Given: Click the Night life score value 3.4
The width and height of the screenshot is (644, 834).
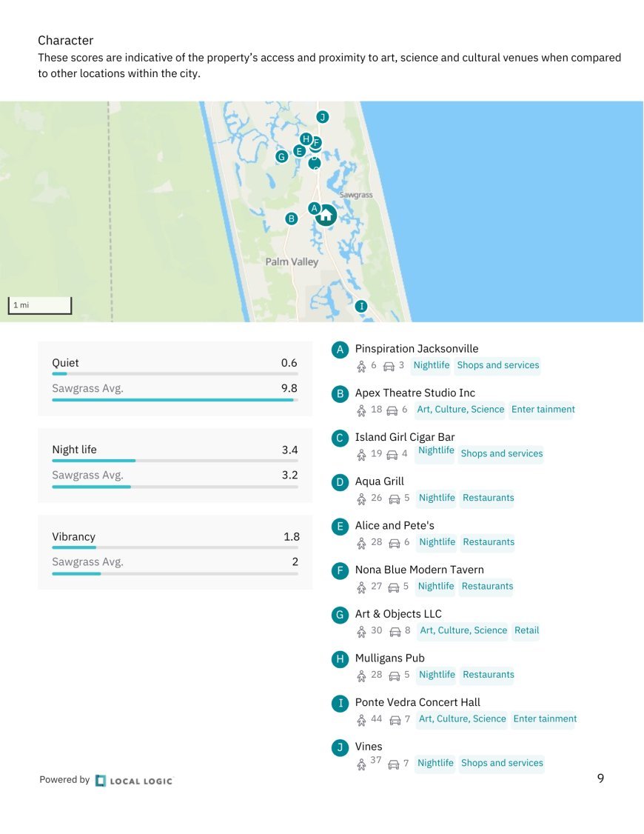Looking at the screenshot, I should pyautogui.click(x=289, y=450).
